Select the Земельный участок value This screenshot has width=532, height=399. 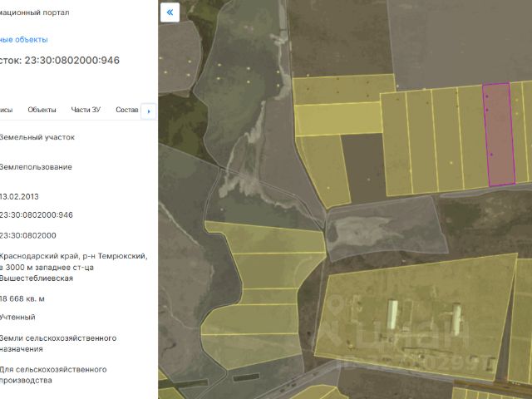(37, 137)
